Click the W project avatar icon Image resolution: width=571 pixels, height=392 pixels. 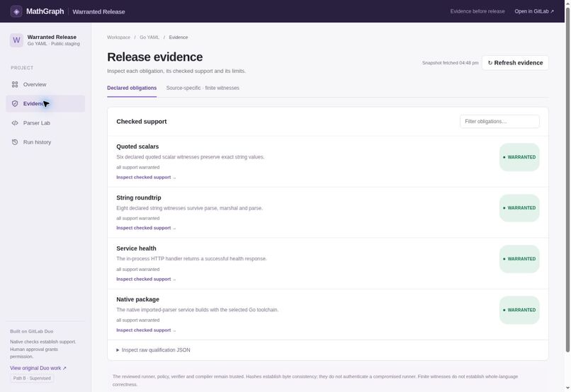(16, 40)
